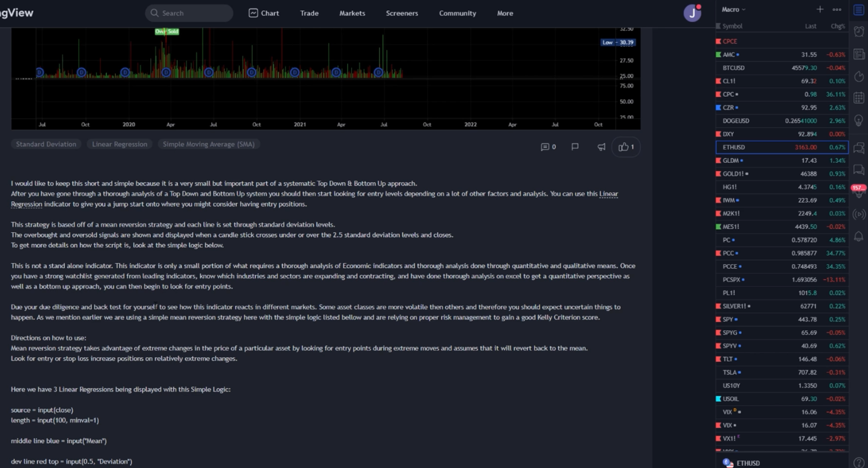868x468 pixels.
Task: Open the Alerts alarm clock panel
Action: (x=859, y=32)
